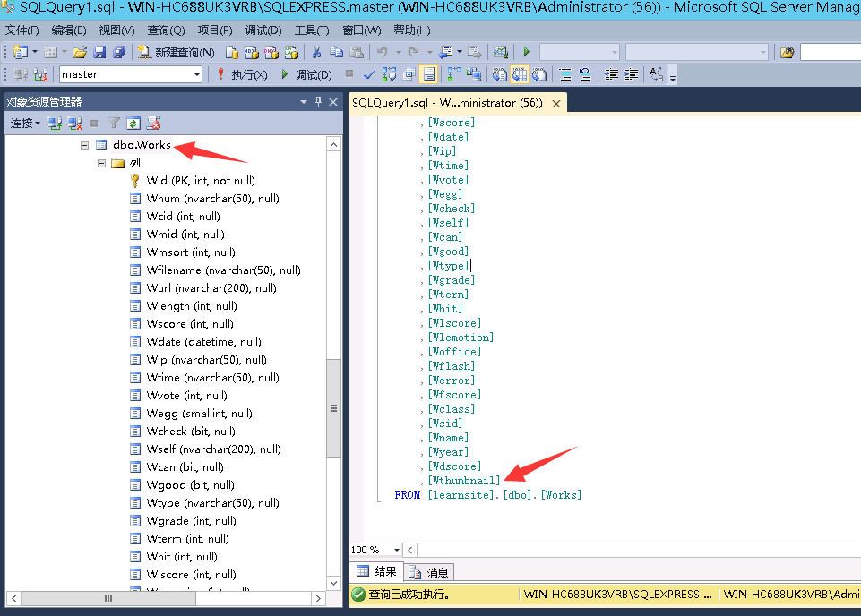Image resolution: width=861 pixels, height=616 pixels.
Task: Click Specify Template Parameter Values icon
Action: (656, 74)
